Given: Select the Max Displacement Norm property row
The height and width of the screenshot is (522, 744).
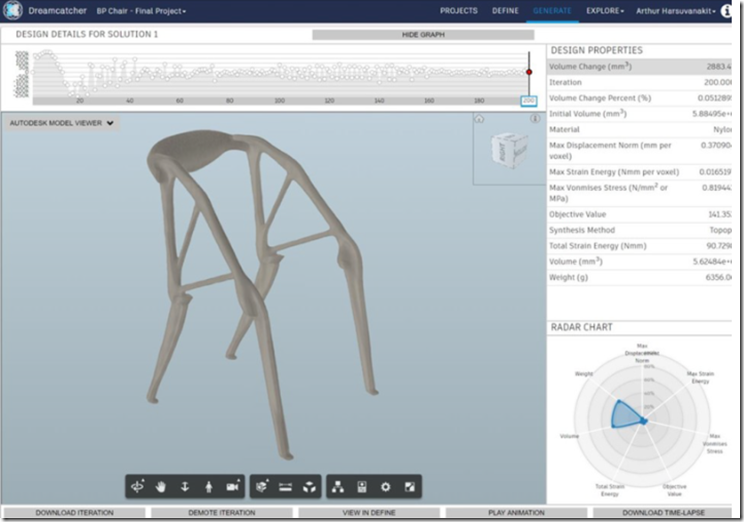Looking at the screenshot, I should pyautogui.click(x=640, y=150).
